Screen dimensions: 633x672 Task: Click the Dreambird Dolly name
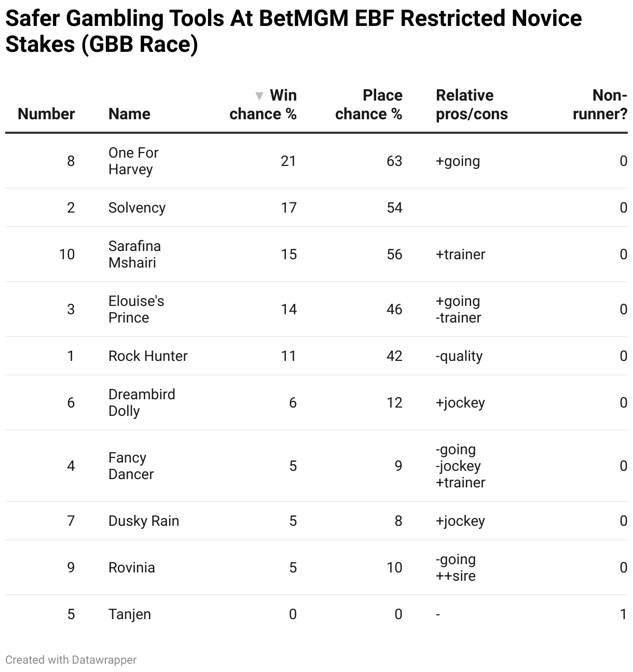[142, 402]
